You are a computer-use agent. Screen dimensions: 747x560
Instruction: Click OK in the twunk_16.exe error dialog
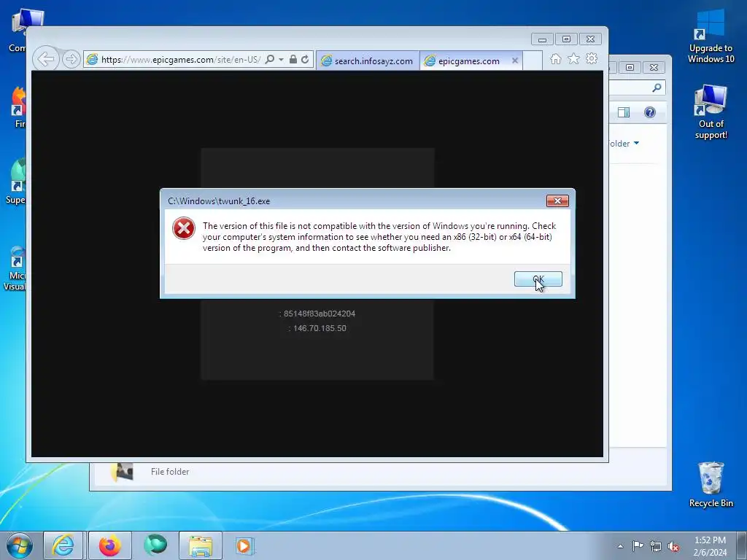[538, 279]
